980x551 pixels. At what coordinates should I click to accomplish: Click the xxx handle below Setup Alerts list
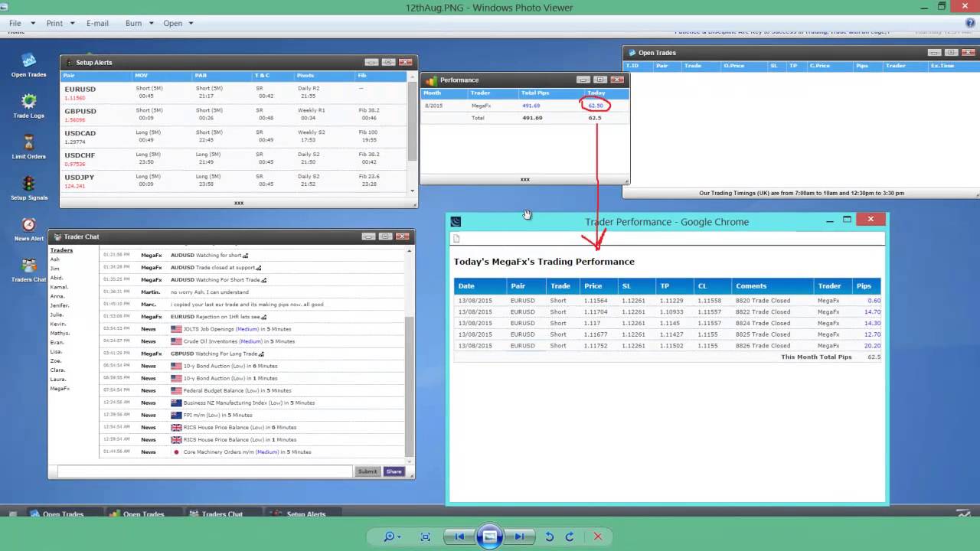[239, 203]
